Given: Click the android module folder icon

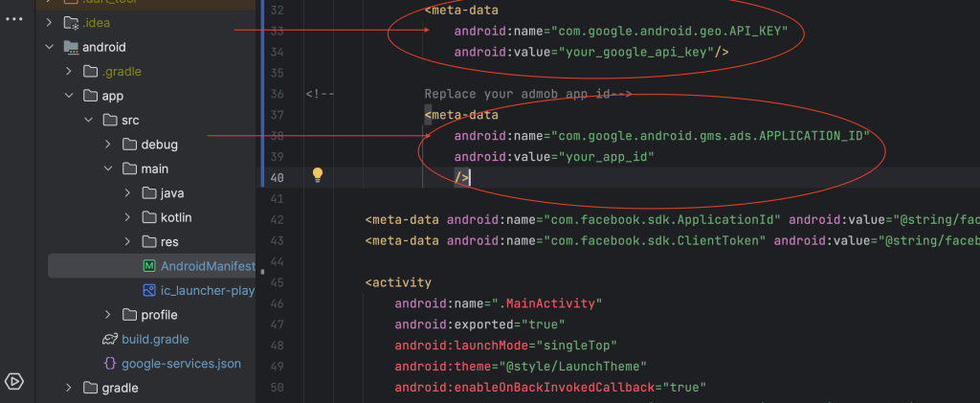Looking at the screenshot, I should tap(71, 48).
